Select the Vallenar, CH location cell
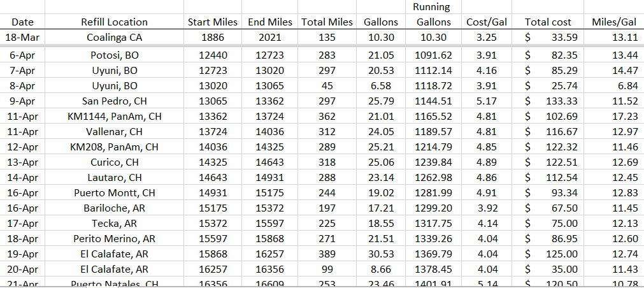Screen dimensions: 644x288 (x=114, y=132)
